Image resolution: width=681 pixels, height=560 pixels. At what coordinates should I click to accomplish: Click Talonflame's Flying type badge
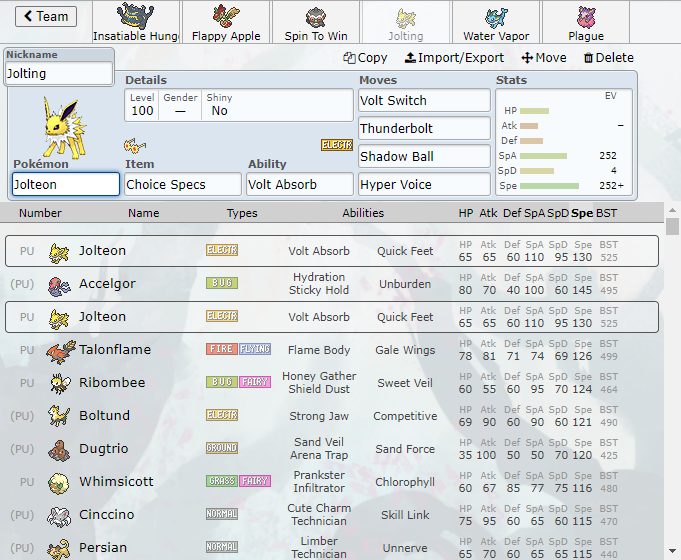(255, 349)
